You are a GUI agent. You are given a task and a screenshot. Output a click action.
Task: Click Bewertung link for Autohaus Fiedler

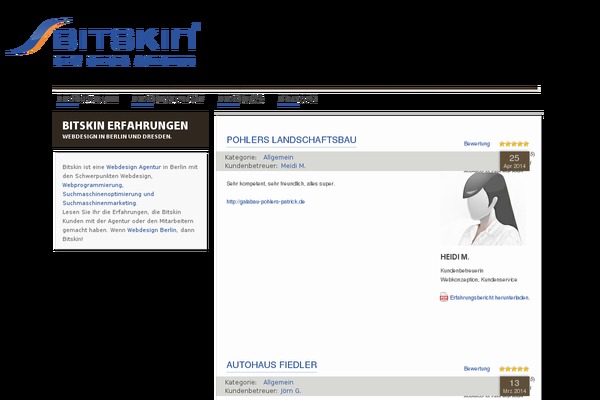(477, 369)
